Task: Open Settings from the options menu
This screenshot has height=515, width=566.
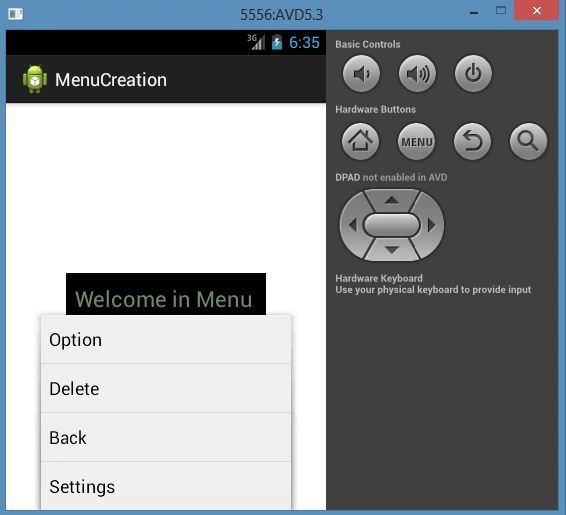Action: tap(166, 486)
